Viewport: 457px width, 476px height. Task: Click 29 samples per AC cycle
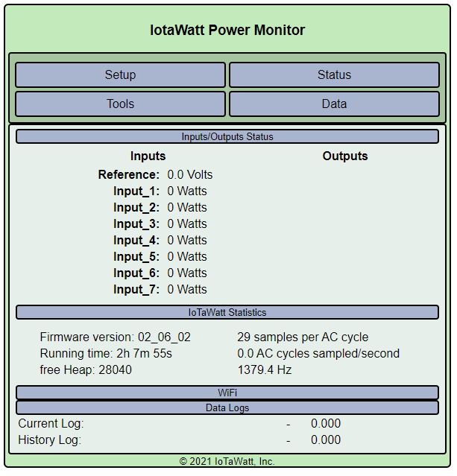tap(303, 337)
